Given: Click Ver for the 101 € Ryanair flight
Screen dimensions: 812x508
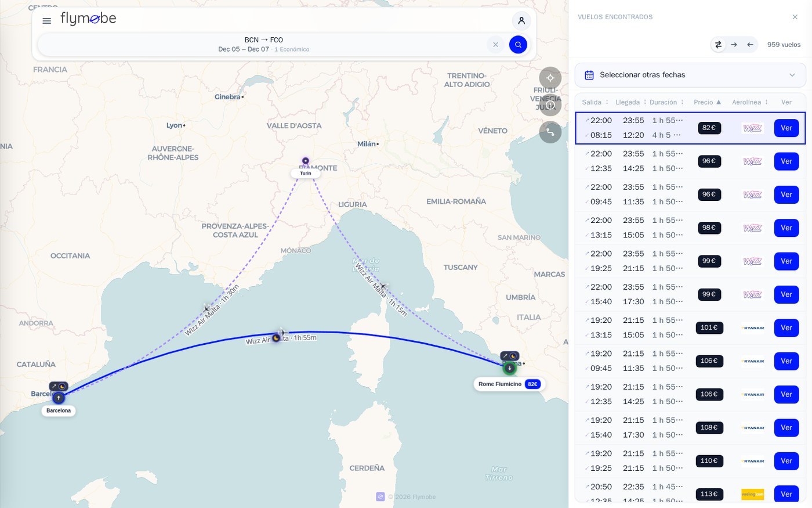Looking at the screenshot, I should pyautogui.click(x=786, y=328).
